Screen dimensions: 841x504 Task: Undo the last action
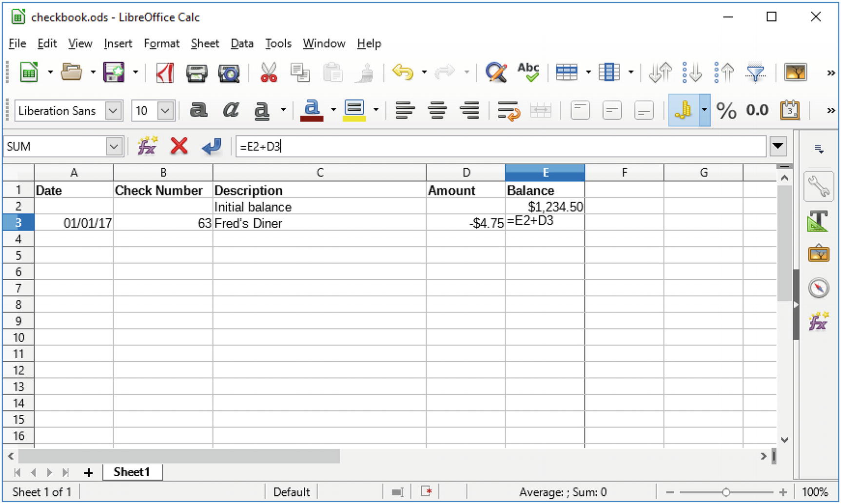(403, 72)
